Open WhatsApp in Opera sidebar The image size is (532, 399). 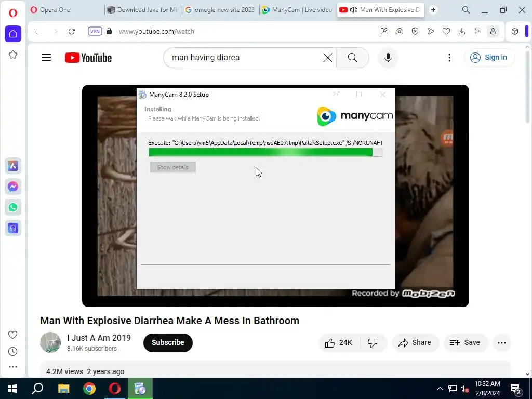tap(13, 207)
